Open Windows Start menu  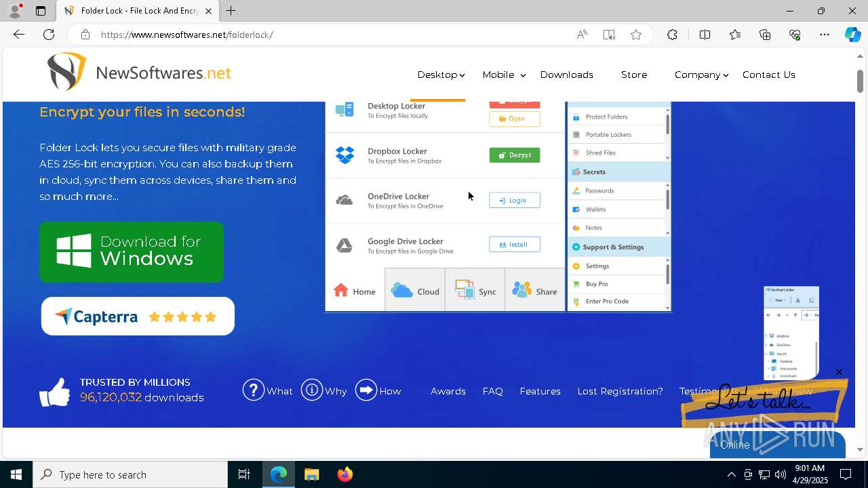point(16,474)
